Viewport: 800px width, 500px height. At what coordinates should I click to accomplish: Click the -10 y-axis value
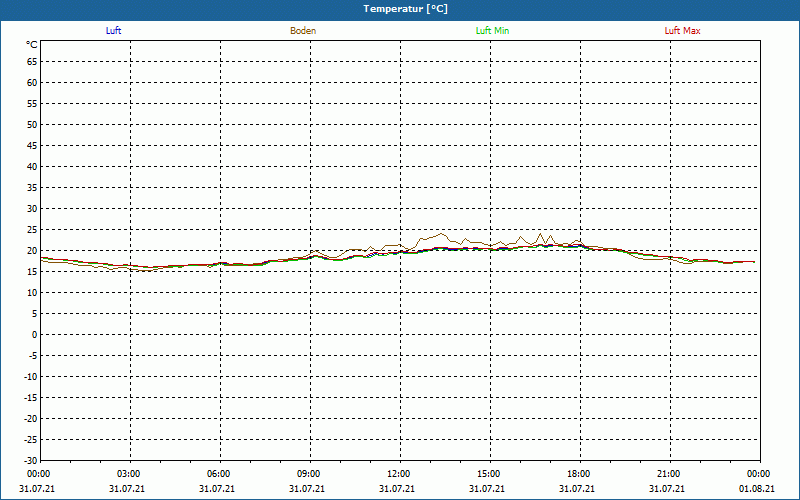point(31,377)
